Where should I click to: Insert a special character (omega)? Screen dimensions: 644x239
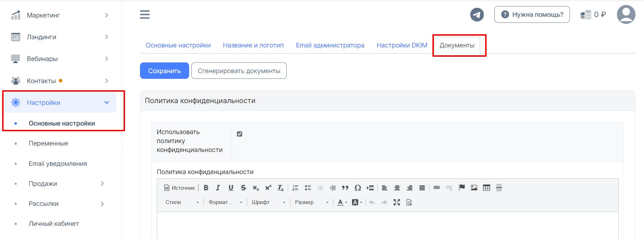coord(358,188)
